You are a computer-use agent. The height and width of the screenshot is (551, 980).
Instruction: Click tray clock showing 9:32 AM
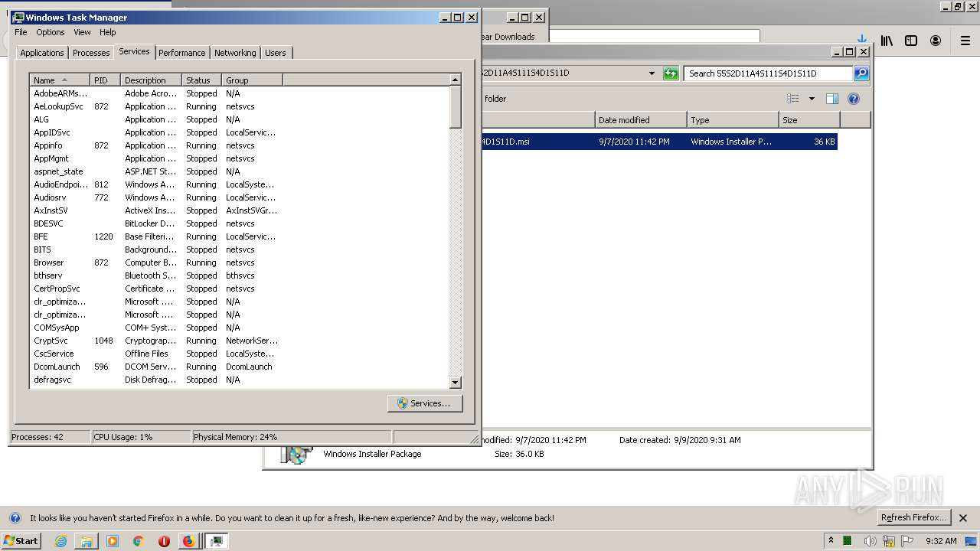(x=941, y=541)
